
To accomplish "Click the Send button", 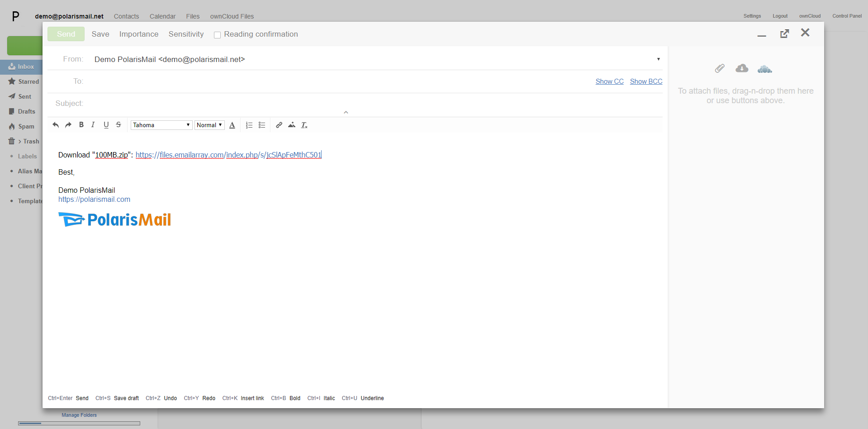I will click(66, 34).
